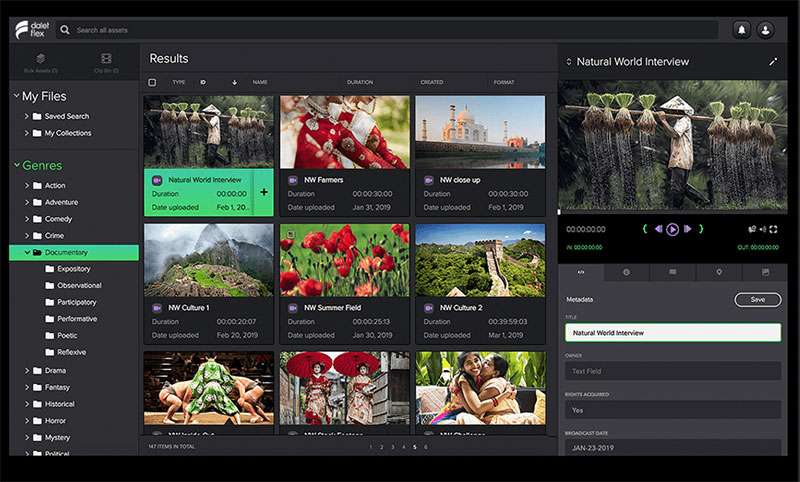Edit the Title field Natural World Interview
The image size is (800, 482).
pos(673,333)
